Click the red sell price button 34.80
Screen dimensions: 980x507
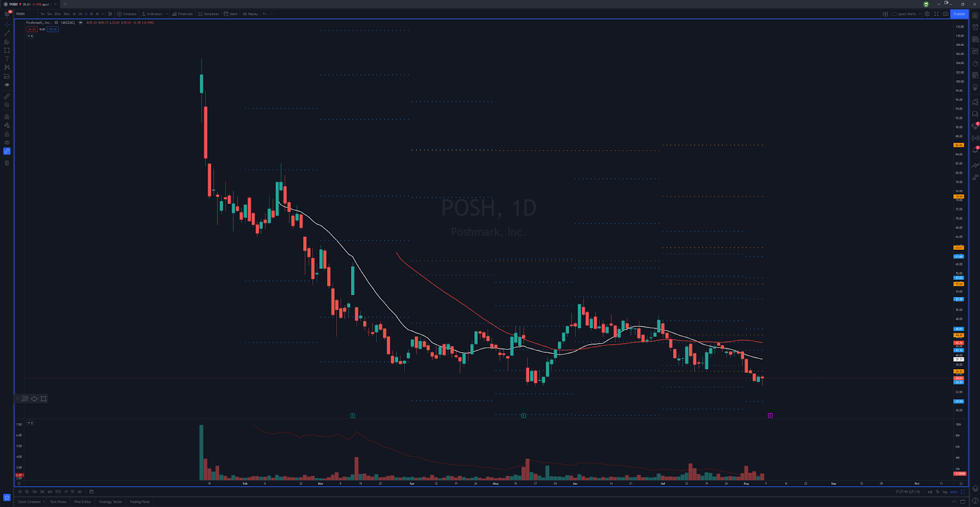pos(32,29)
